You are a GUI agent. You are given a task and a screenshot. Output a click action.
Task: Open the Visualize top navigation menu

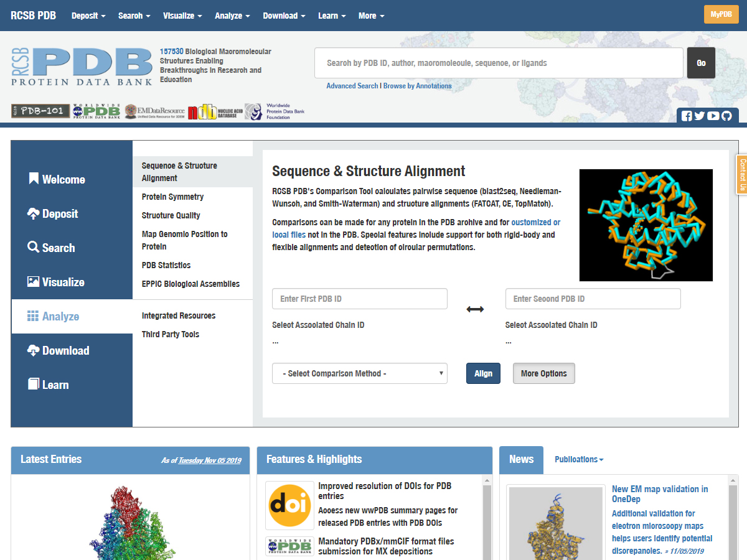(182, 16)
